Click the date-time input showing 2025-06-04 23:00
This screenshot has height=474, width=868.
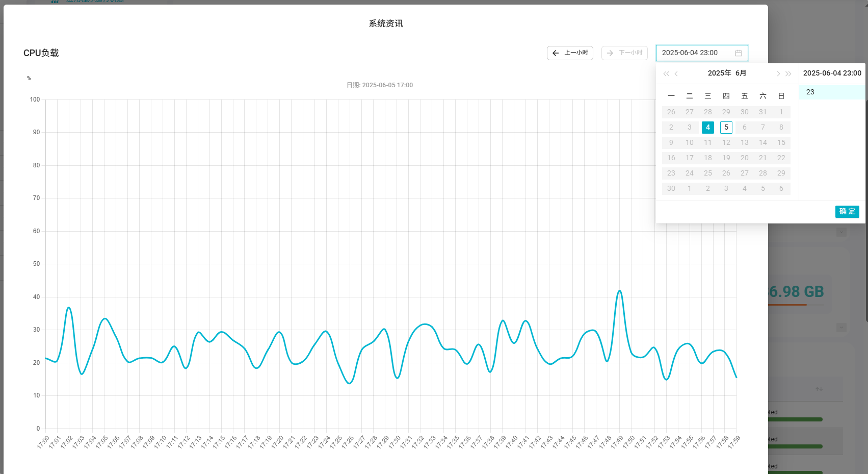(702, 53)
